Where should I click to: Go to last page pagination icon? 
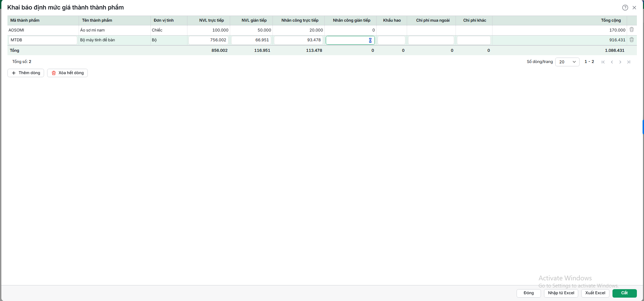pos(629,62)
